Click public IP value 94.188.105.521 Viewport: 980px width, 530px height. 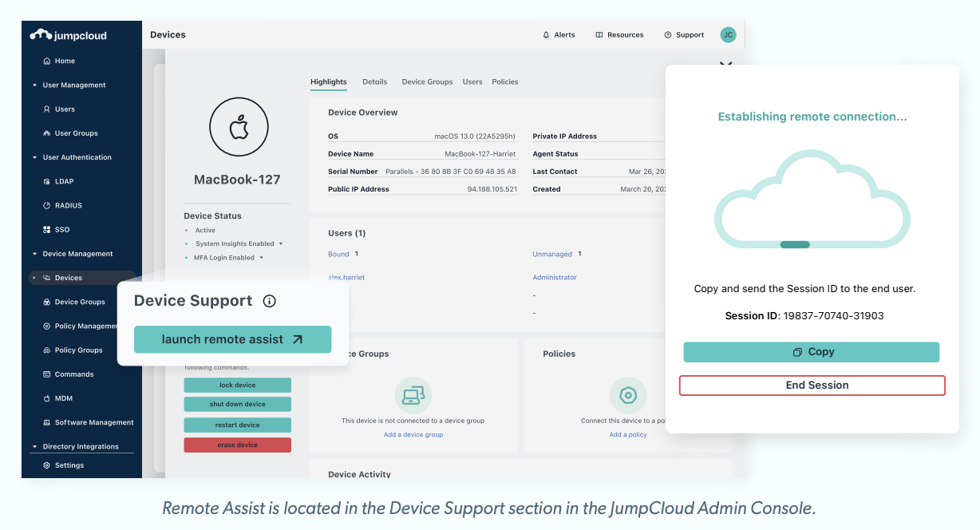pyautogui.click(x=492, y=189)
